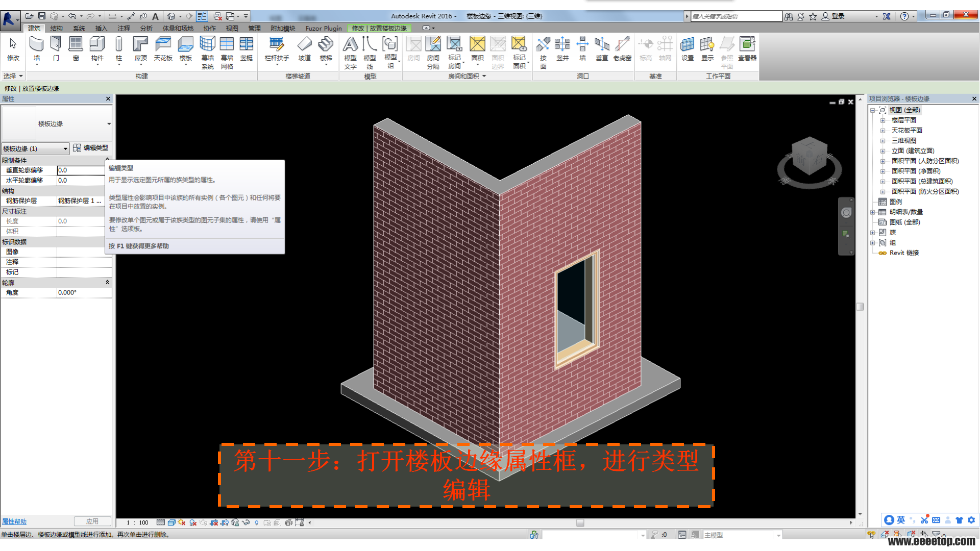
Task: Select Revit 链接 in project browser
Action: 903,253
